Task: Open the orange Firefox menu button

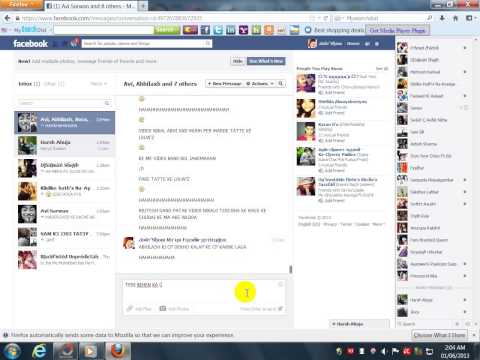Action: [21, 4]
